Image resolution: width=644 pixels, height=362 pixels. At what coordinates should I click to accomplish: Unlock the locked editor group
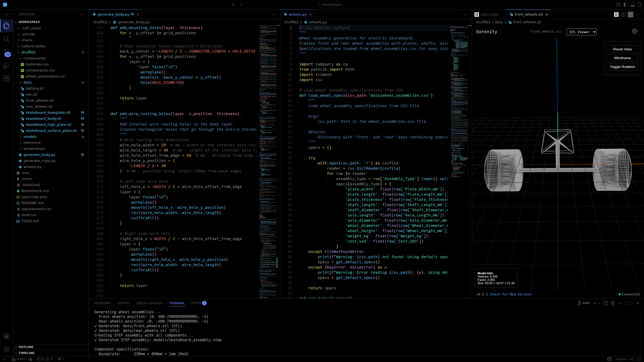tap(630, 14)
